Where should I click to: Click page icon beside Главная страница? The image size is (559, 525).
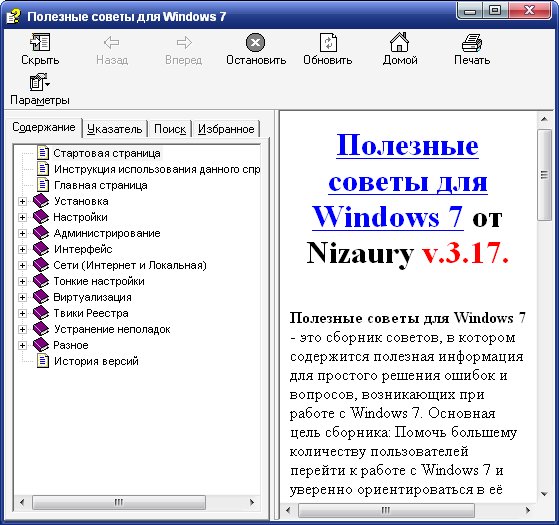pos(43,185)
